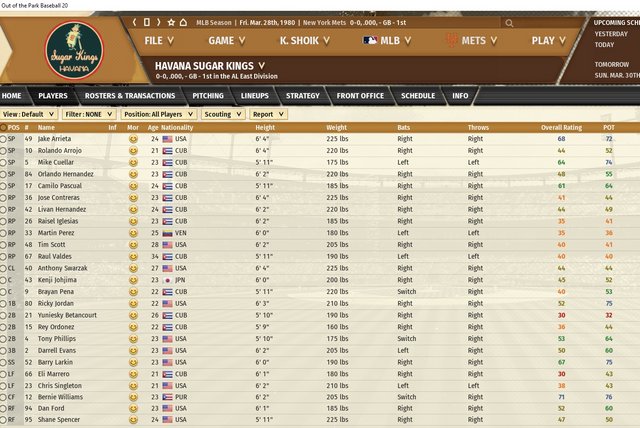Viewport: 640px width, 428px height.
Task: Click Barry Larkin's overall rating 67
Action: click(562, 363)
